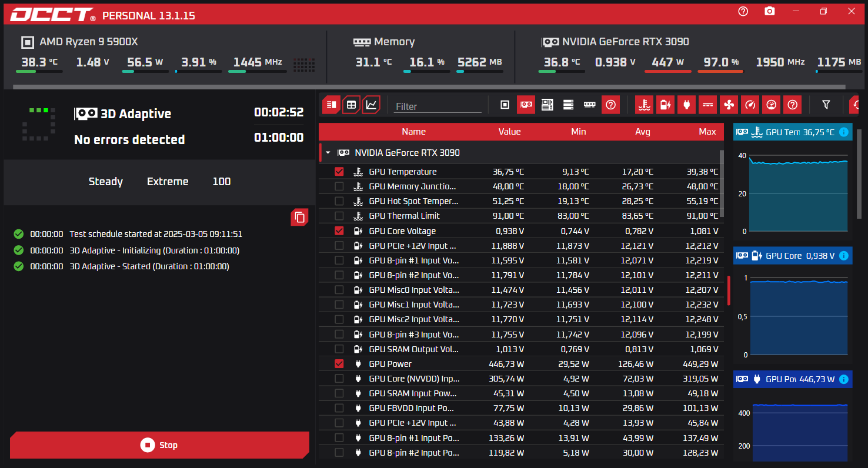Check the GPU Memory Junction checkbox
Image resolution: width=868 pixels, height=468 pixels.
[x=339, y=186]
